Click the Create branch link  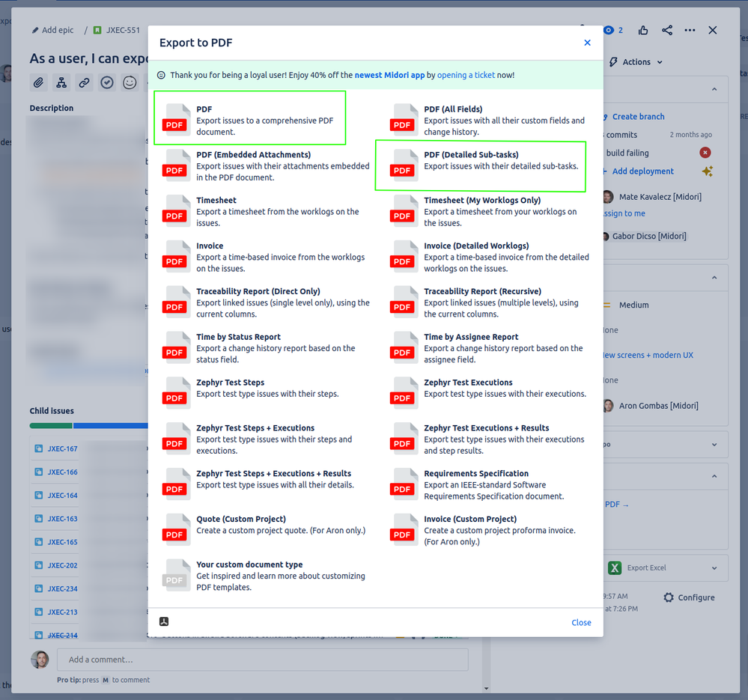(x=638, y=116)
